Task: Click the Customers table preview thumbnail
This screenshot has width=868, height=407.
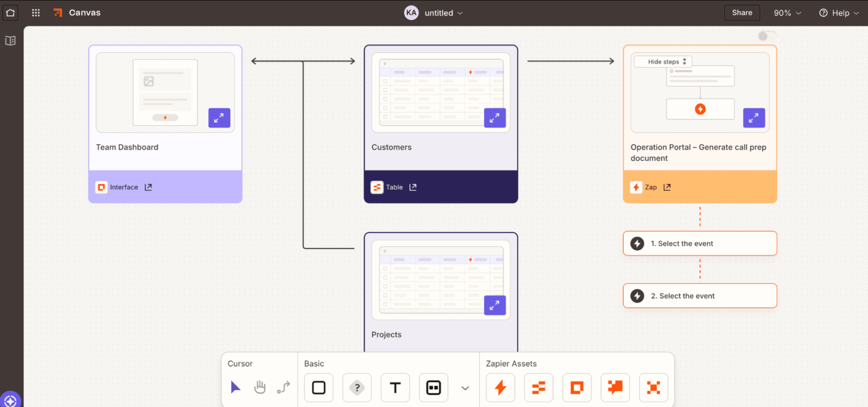Action: [x=441, y=92]
